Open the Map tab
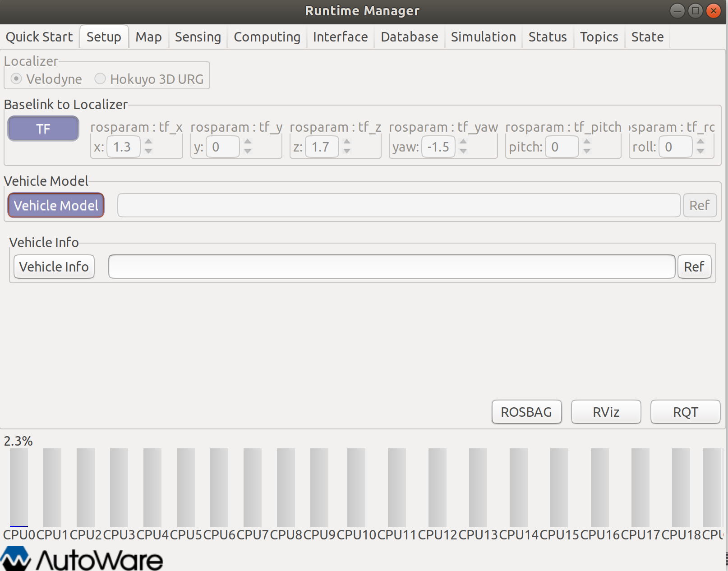Image resolution: width=728 pixels, height=571 pixels. [x=148, y=37]
